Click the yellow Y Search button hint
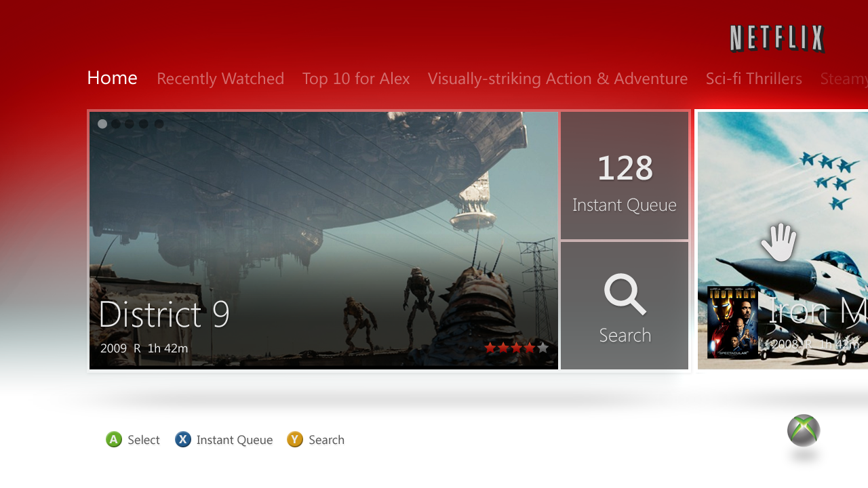Image resolution: width=868 pixels, height=488 pixels. [316, 440]
